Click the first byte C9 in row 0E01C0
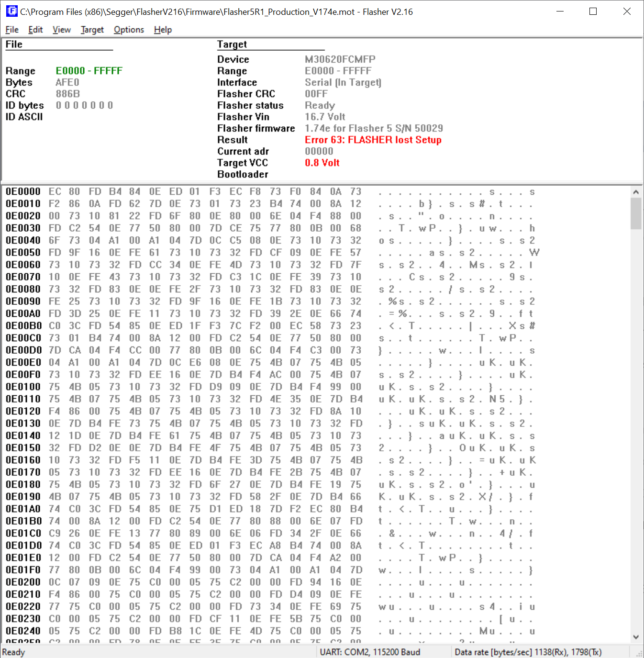 pos(55,534)
